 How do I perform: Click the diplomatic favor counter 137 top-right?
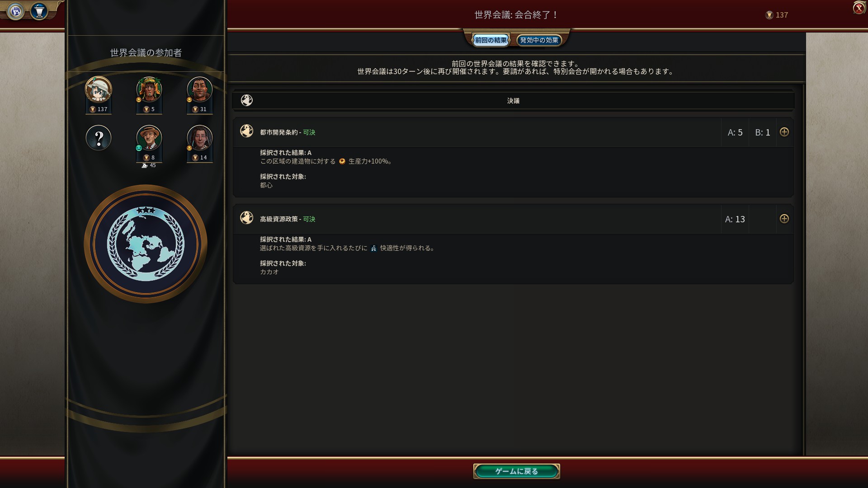coord(777,15)
